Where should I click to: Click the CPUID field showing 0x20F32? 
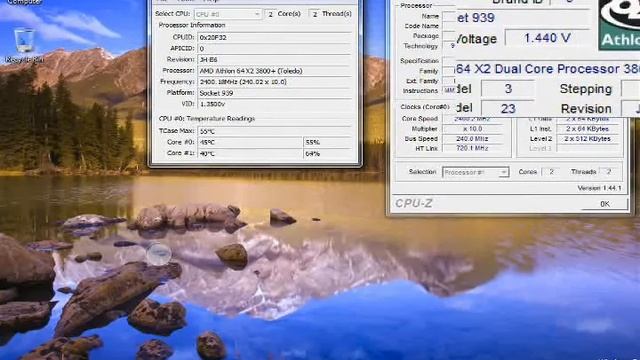(275, 37)
